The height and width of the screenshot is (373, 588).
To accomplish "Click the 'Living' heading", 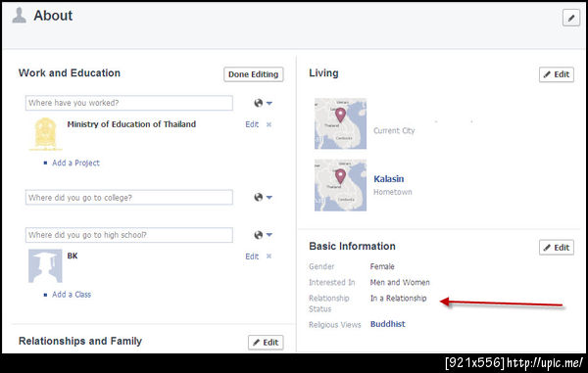I will (323, 73).
